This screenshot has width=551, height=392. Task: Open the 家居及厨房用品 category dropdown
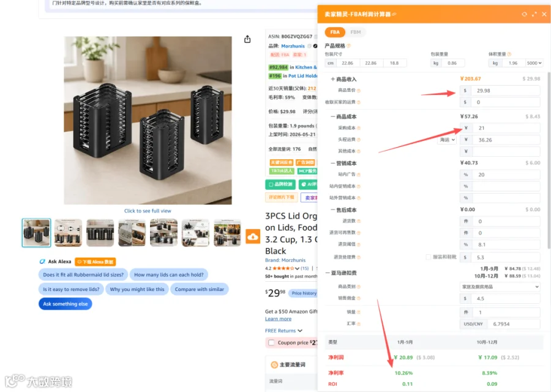[x=500, y=287]
